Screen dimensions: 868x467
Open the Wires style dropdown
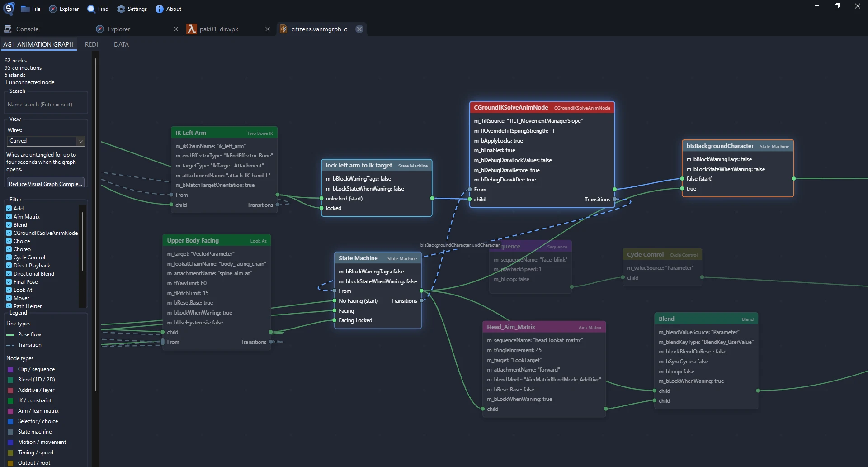[x=46, y=141]
